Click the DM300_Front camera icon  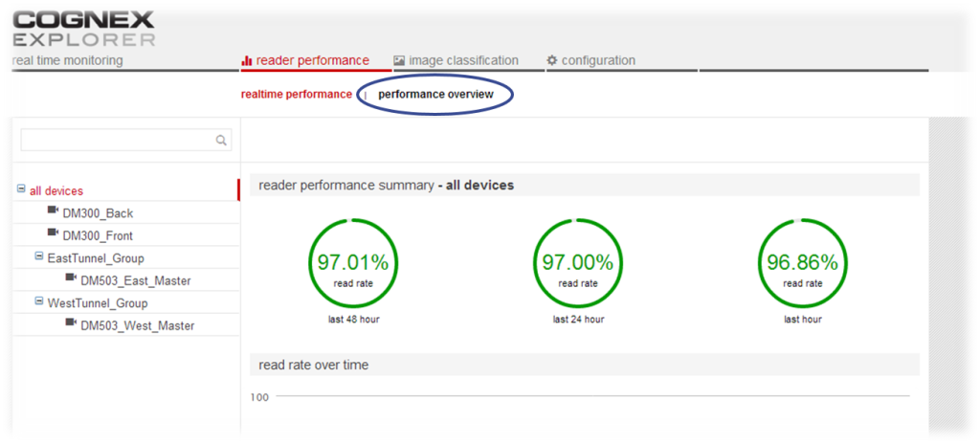53,234
